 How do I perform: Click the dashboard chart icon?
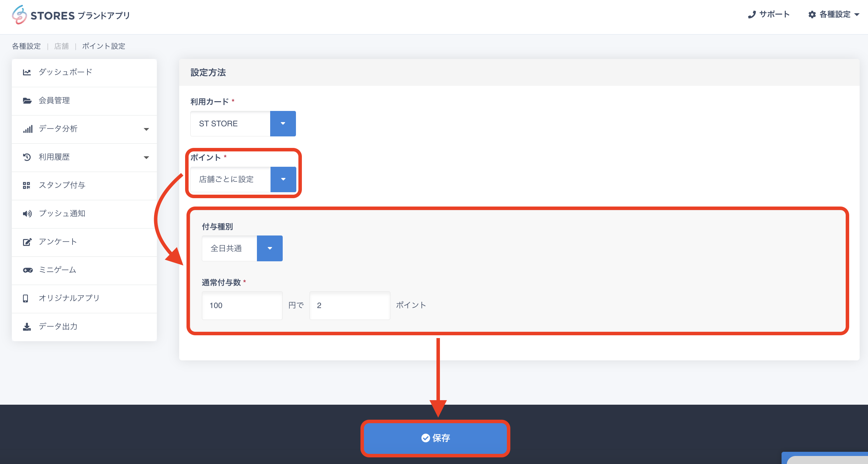(27, 72)
